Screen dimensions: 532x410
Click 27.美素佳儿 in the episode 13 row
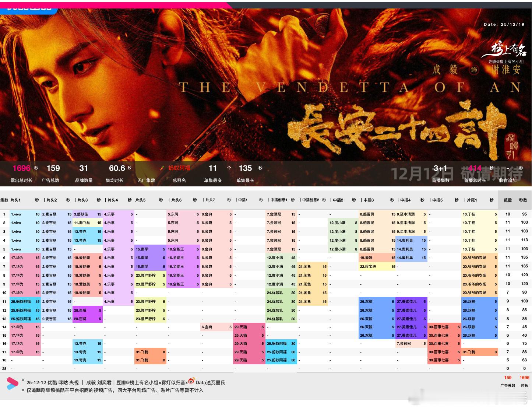pos(412,319)
